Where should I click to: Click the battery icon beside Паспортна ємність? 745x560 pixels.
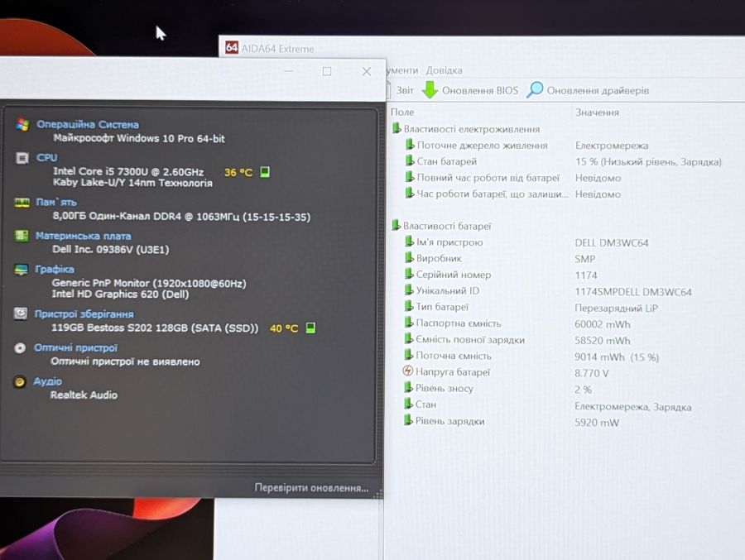click(409, 323)
